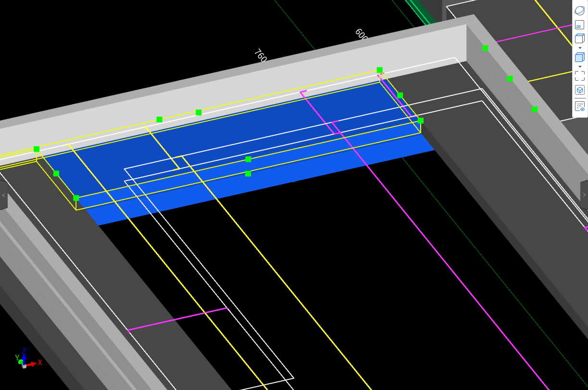Activate the orbit view tool
This screenshot has height=390, width=588.
tap(579, 11)
